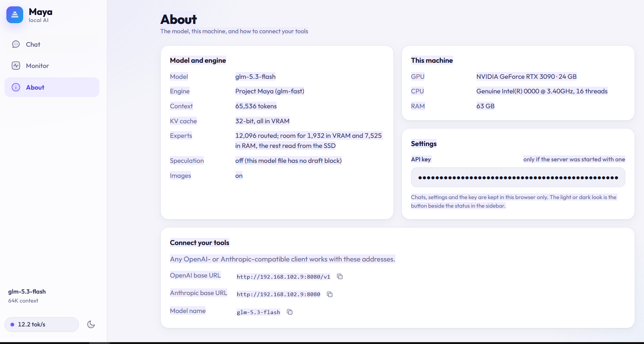Click the 63 GB RAM value
Viewport: 644px width, 344px height.
click(x=486, y=106)
